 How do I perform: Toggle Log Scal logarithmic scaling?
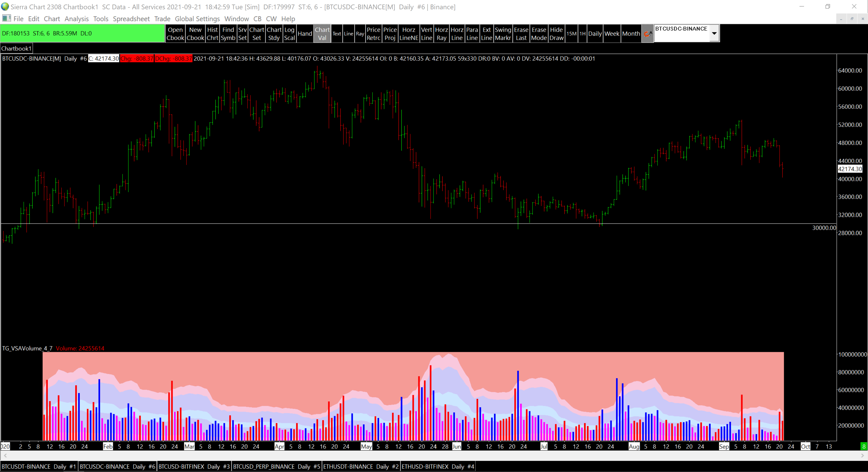pos(289,33)
